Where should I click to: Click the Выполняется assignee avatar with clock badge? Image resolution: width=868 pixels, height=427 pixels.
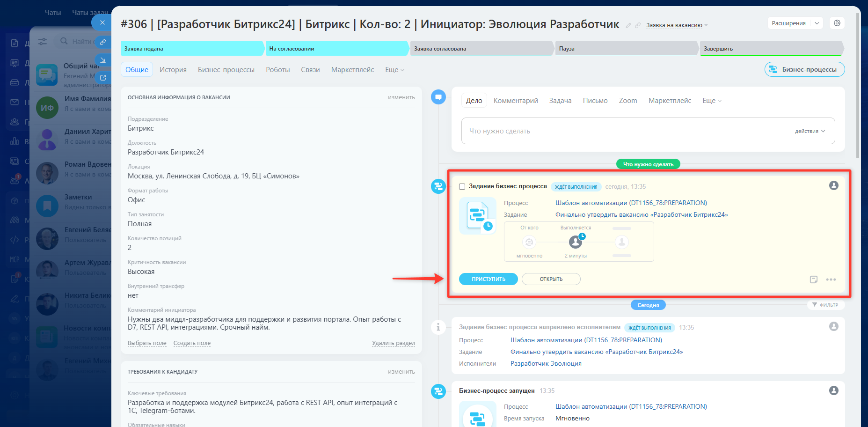point(576,242)
